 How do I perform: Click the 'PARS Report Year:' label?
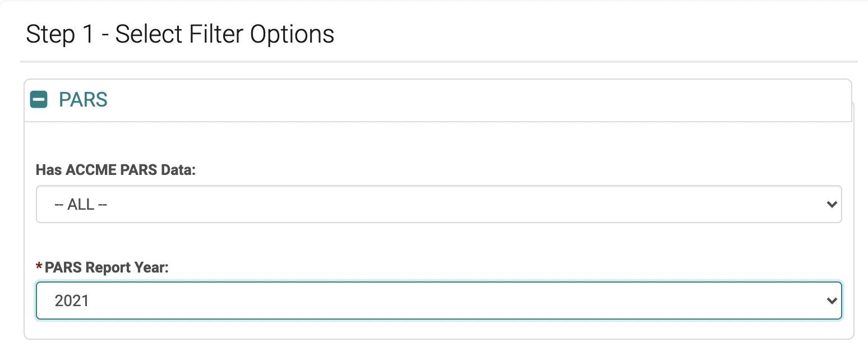point(107,267)
